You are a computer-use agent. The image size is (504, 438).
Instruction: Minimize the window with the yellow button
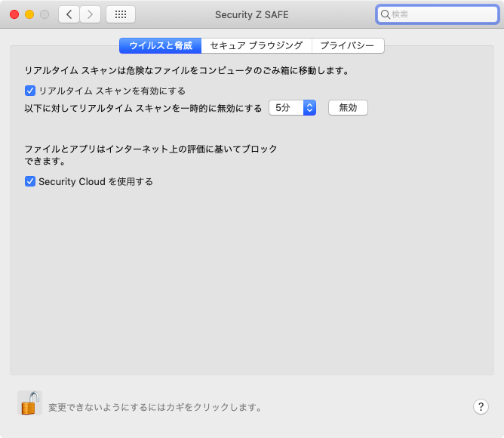click(x=29, y=14)
